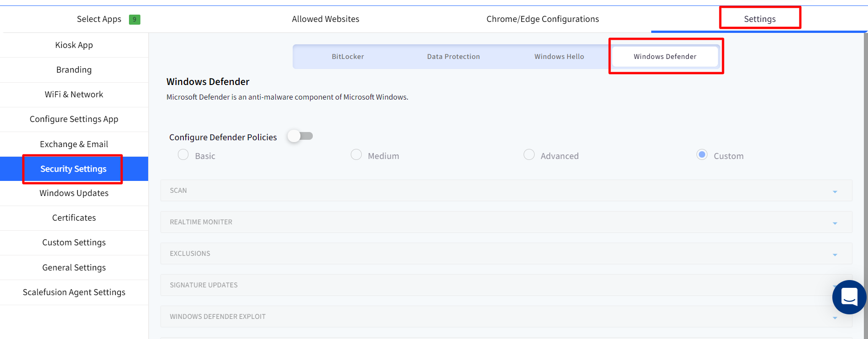The image size is (868, 339).
Task: Select the Advanced policy radio button
Action: [529, 155]
